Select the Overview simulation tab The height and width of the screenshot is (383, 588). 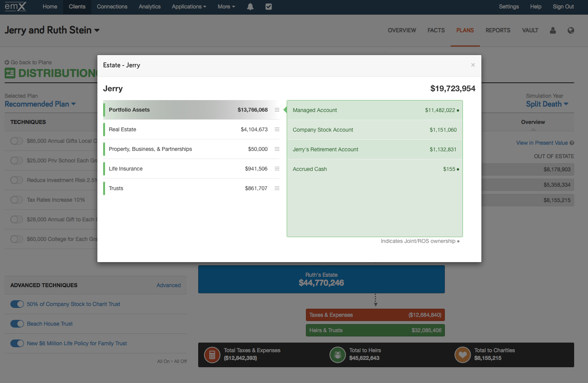(x=533, y=122)
